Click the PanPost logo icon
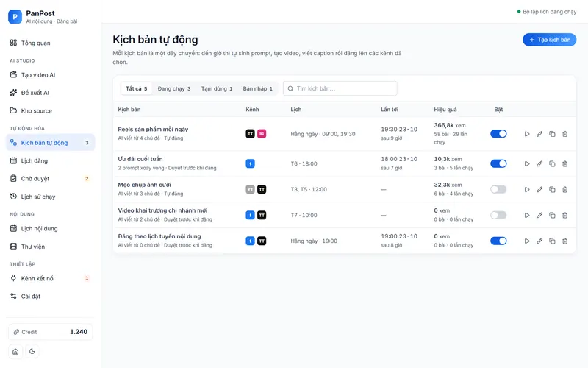The height and width of the screenshot is (368, 588). tap(15, 16)
